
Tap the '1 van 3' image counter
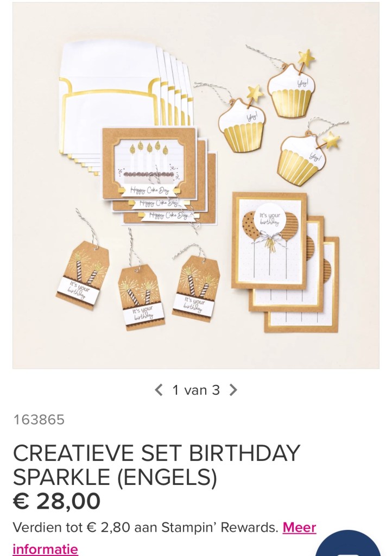pyautogui.click(x=196, y=390)
